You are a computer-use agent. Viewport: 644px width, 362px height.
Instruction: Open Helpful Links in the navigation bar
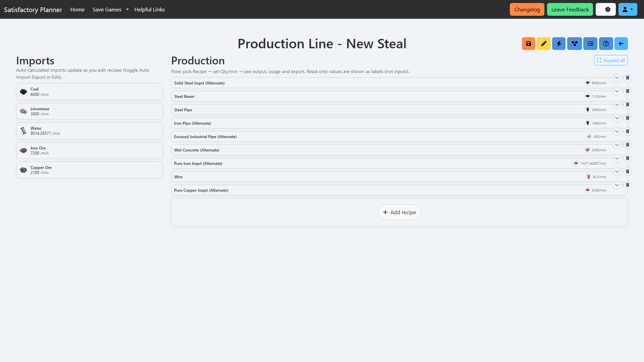(x=149, y=9)
